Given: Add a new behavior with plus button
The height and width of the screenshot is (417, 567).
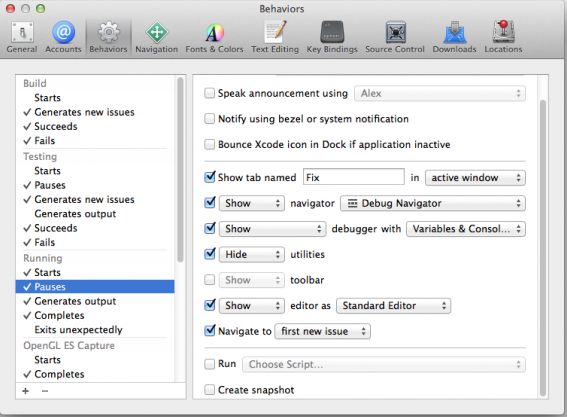Looking at the screenshot, I should 25,391.
